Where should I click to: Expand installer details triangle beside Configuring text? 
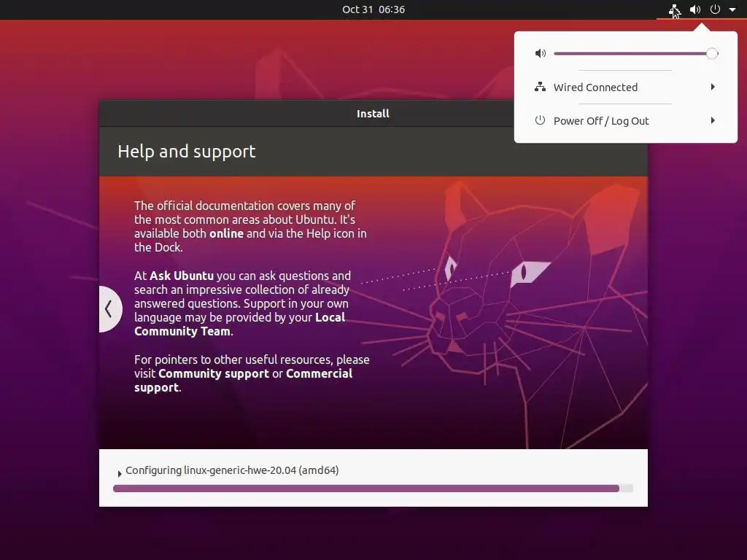click(119, 473)
